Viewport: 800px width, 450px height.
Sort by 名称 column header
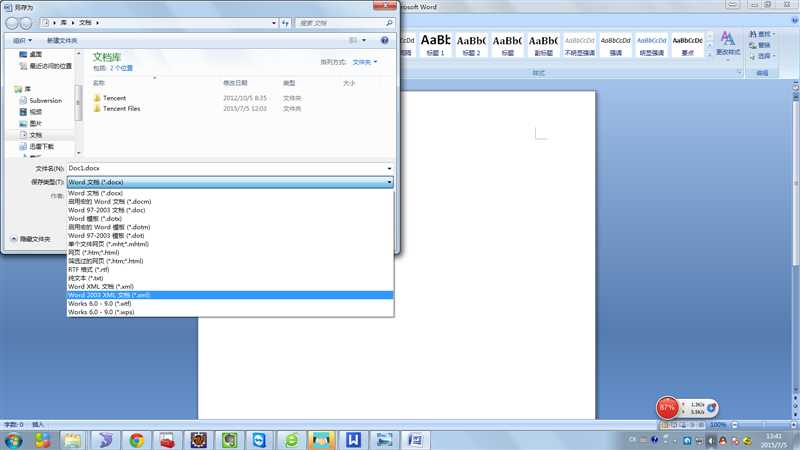[x=99, y=83]
